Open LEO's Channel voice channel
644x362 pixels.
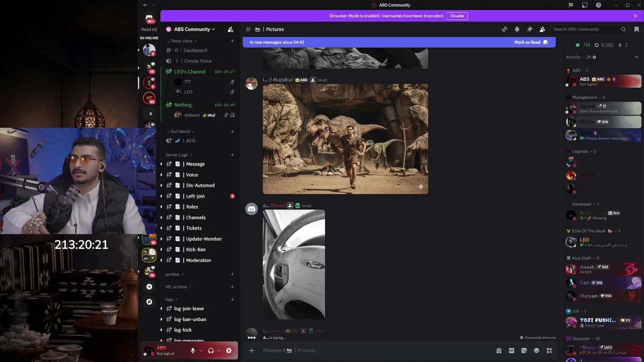pos(200,71)
